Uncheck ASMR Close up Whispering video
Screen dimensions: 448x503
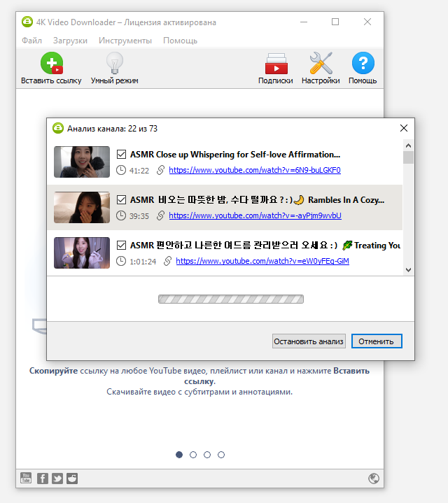121,154
